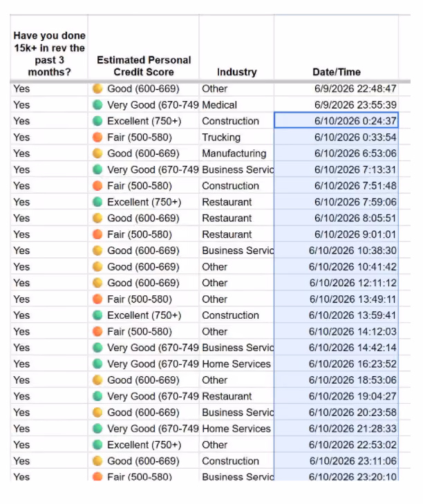Viewport: 423px width, 504px height.
Task: Select the cell 6/10/2026 18:53:06
Action: click(x=336, y=380)
